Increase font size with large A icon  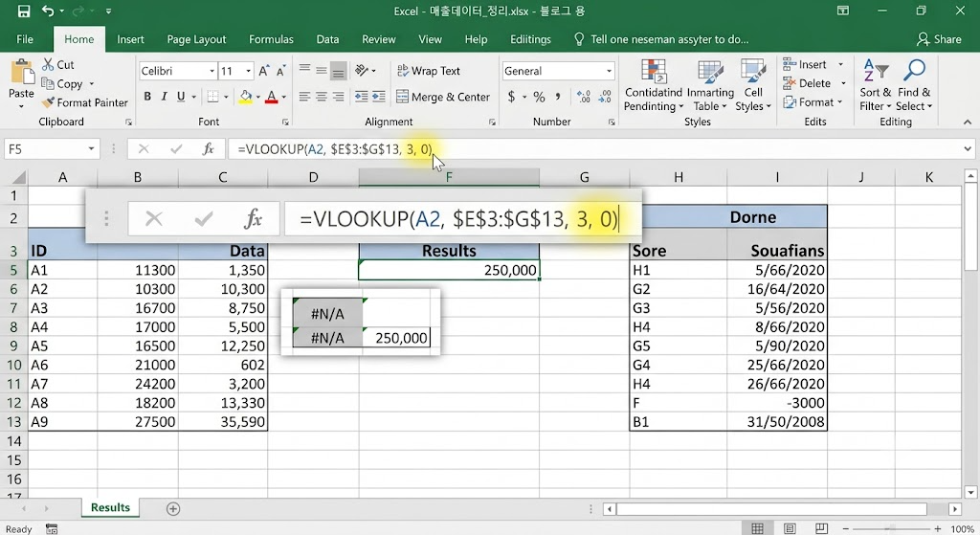pos(264,71)
